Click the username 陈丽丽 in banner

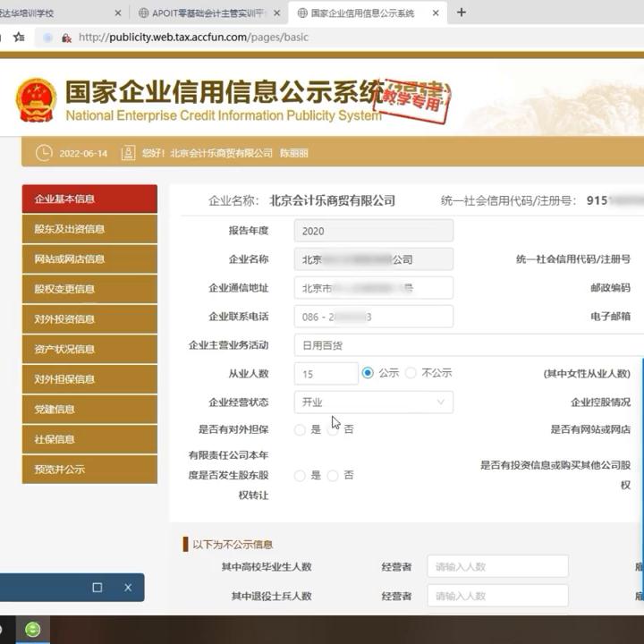(294, 154)
